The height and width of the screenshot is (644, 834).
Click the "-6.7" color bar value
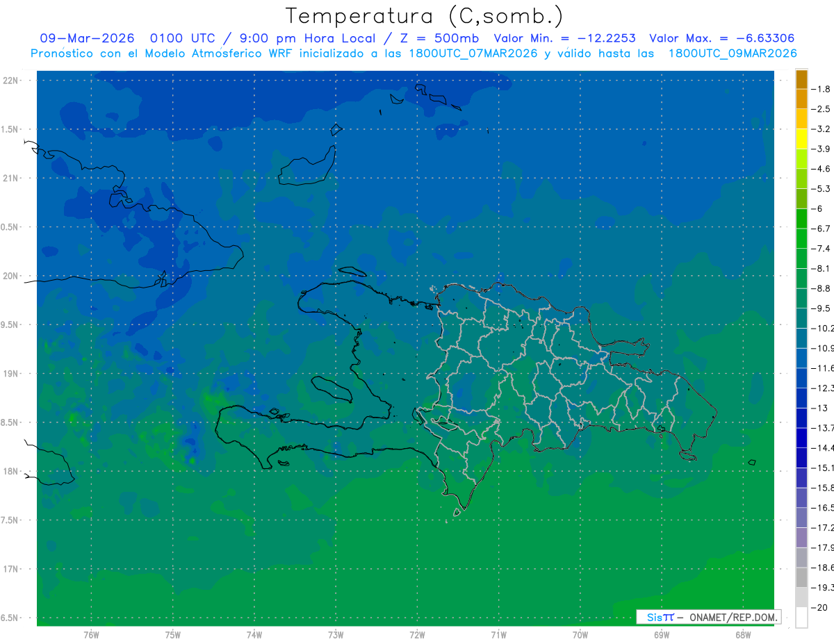(x=821, y=229)
